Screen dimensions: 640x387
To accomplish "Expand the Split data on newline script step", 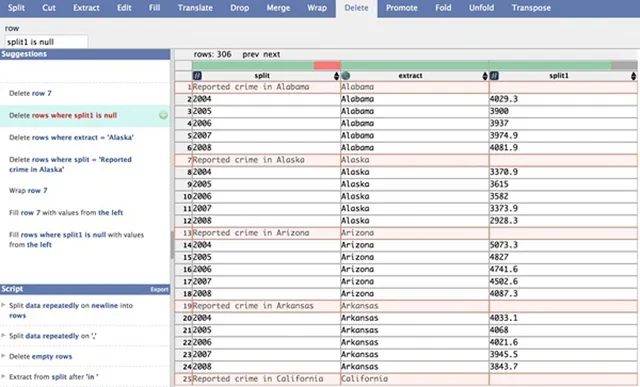I will (3, 305).
